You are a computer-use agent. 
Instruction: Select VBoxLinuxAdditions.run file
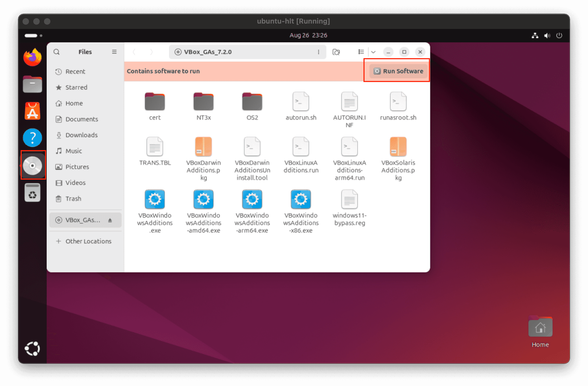[x=301, y=155]
